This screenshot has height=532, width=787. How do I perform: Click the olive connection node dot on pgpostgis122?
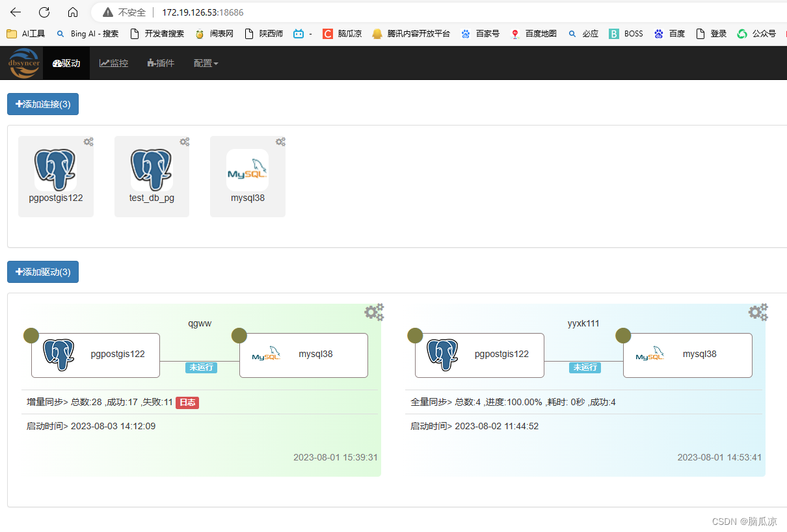click(31, 335)
